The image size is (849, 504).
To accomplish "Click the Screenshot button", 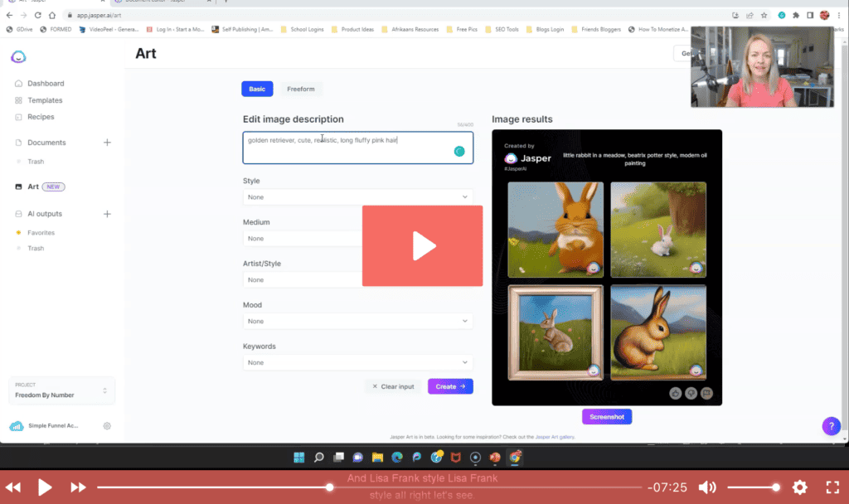I will coord(607,417).
